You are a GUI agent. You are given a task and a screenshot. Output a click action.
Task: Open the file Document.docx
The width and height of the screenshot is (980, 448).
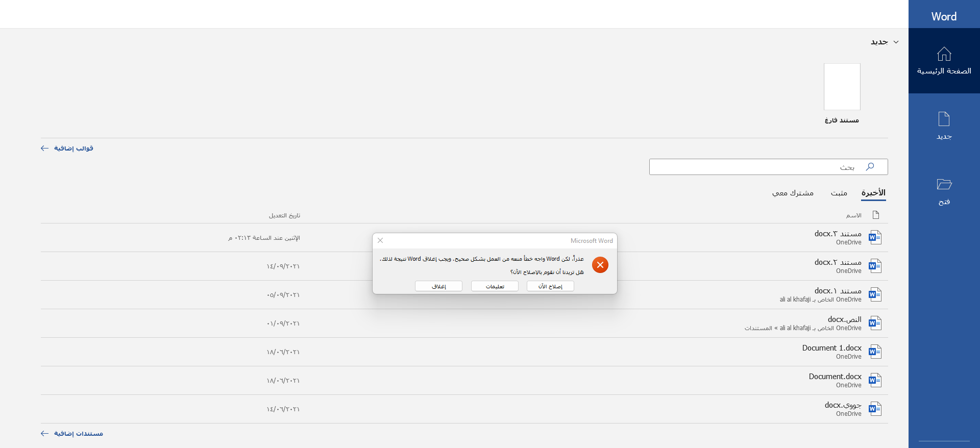point(835,377)
